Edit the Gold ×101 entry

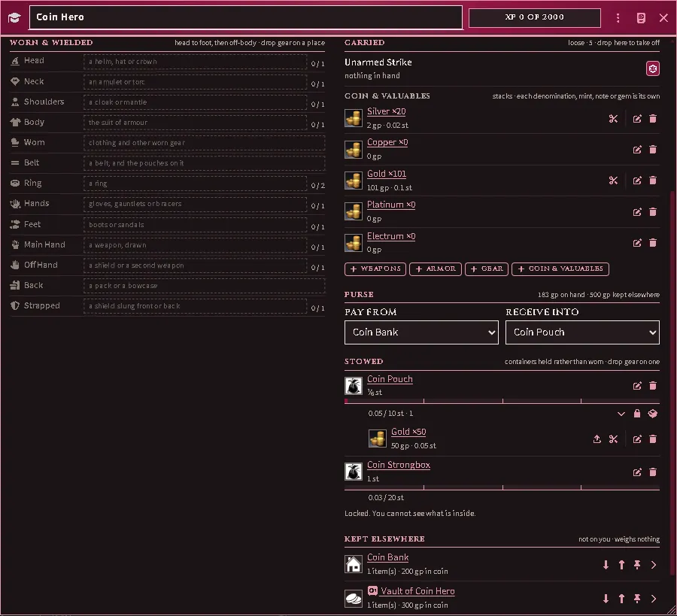637,181
